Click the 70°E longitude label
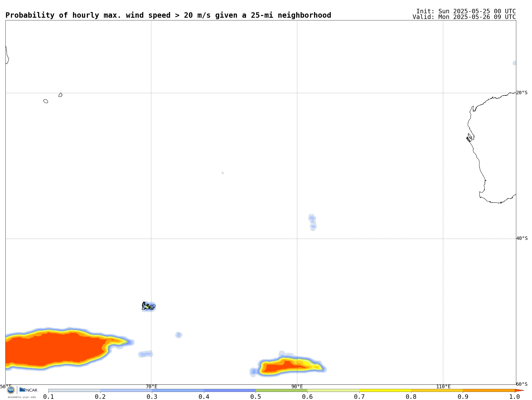The height and width of the screenshot is (400, 532). coord(151,386)
